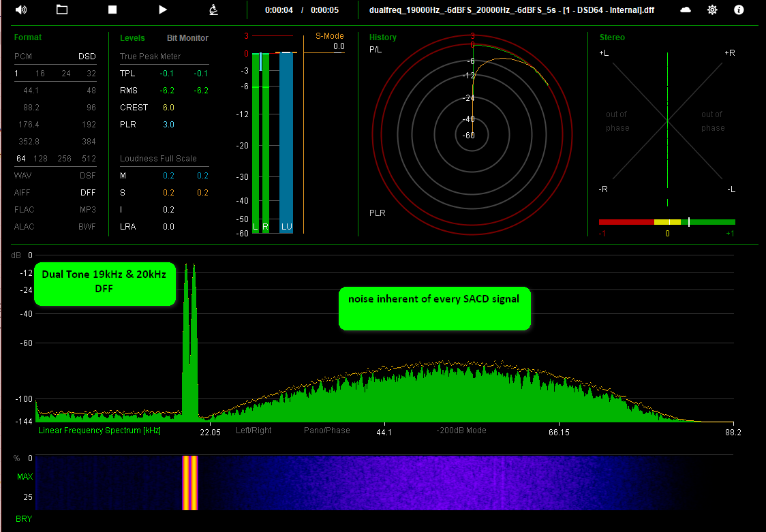This screenshot has width=766, height=532.
Task: Click the 88.2 kHz axis label
Action: tap(733, 432)
